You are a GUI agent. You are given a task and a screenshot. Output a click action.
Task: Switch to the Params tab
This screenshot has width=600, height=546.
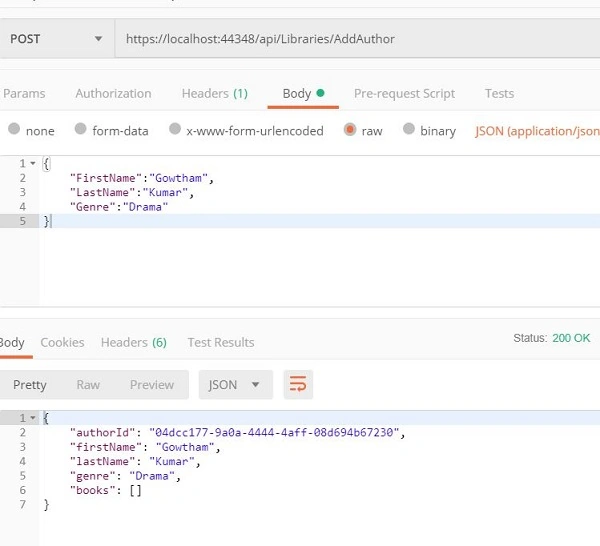[24, 93]
